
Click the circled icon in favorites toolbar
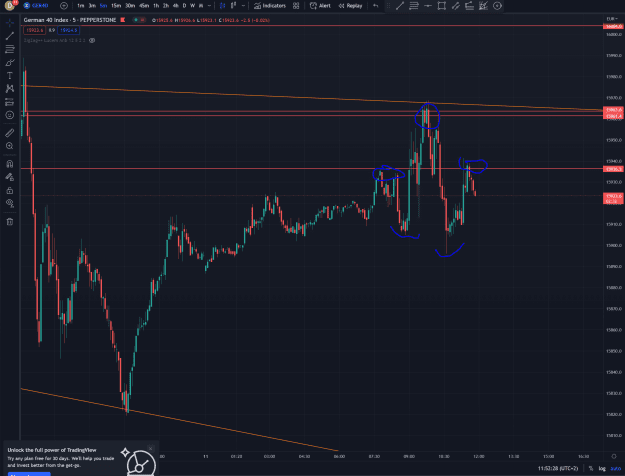click(497, 6)
